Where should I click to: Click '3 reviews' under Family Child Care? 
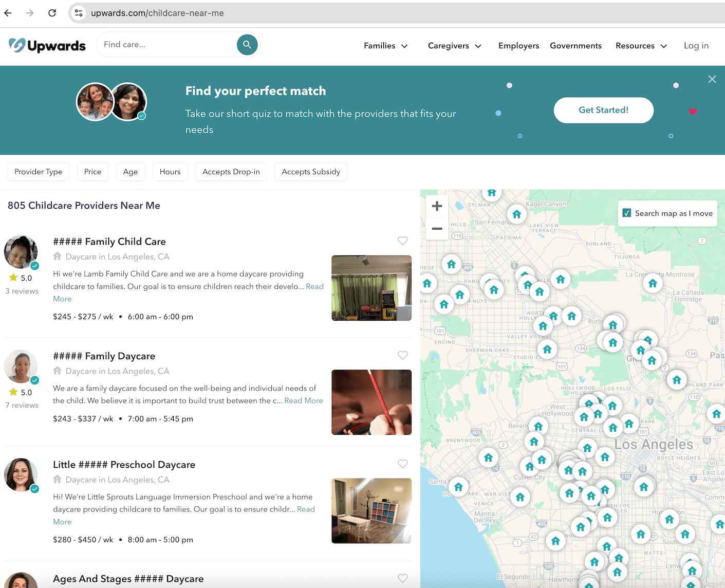click(22, 291)
